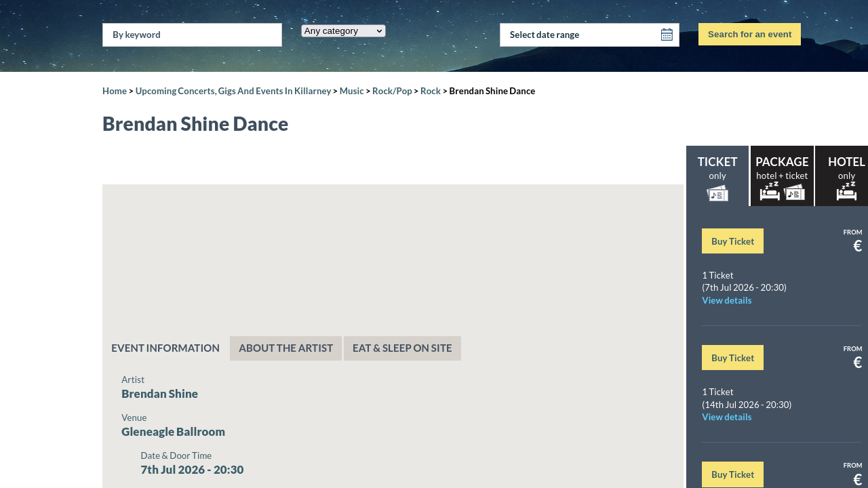
Task: Switch to EAT & SLEEP ON SITE tab
Action: (x=402, y=348)
